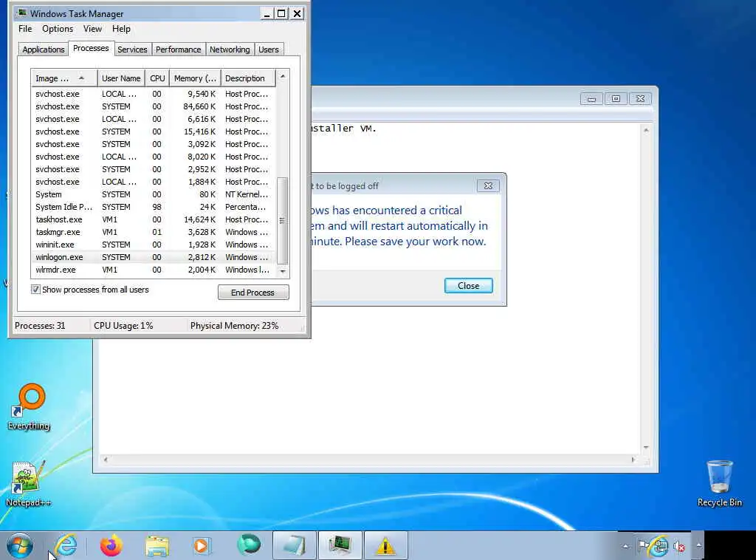756x560 pixels.
Task: Switch to Task Manager taskbar button
Action: pos(340,545)
